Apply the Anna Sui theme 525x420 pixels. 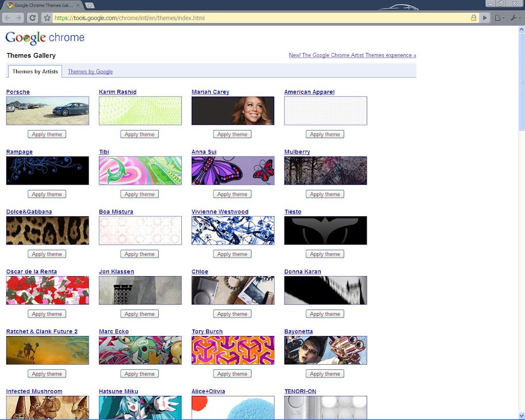[233, 194]
